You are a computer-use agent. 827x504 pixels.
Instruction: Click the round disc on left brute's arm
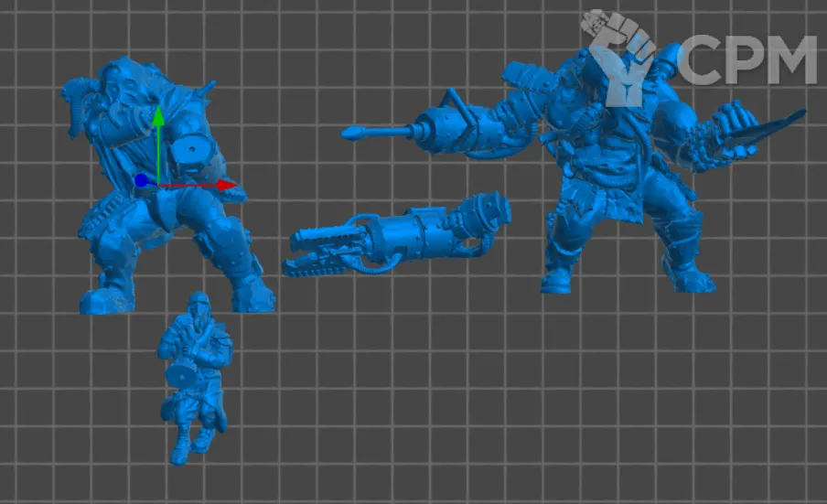tap(194, 151)
